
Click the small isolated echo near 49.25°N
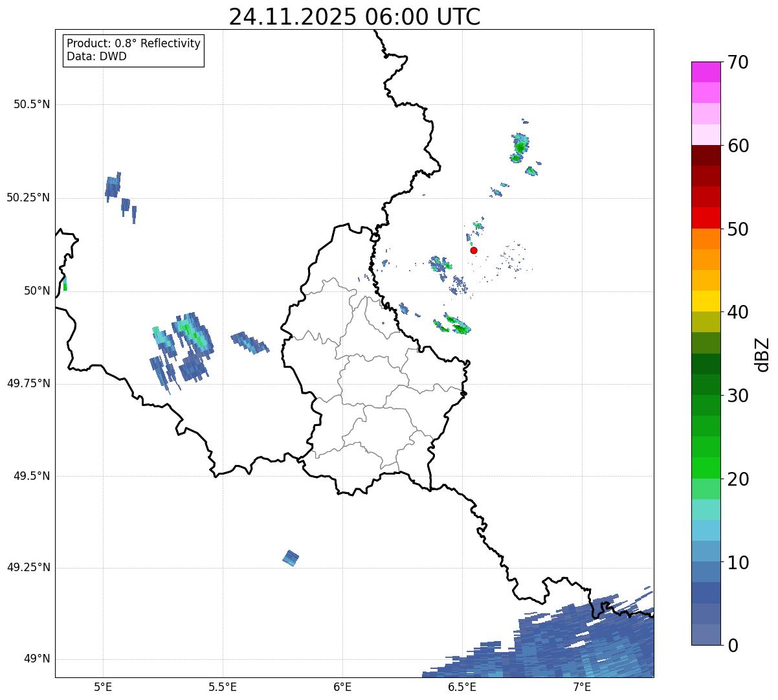291,558
